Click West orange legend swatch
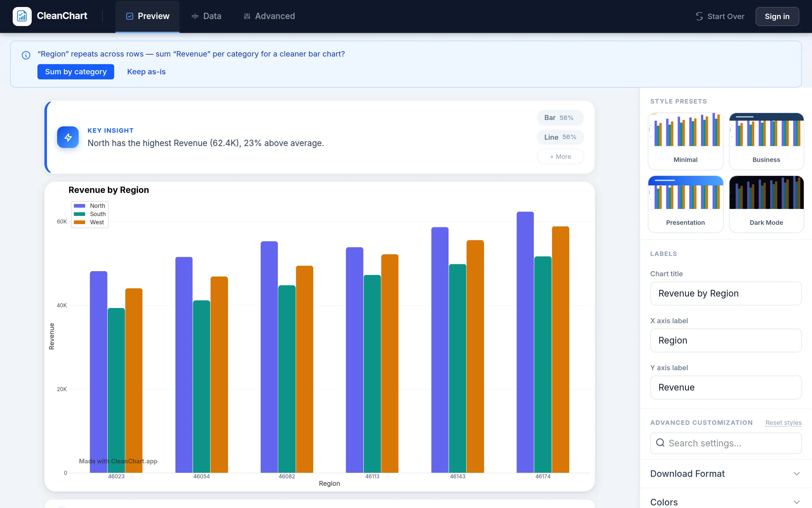812x508 pixels. (80, 222)
